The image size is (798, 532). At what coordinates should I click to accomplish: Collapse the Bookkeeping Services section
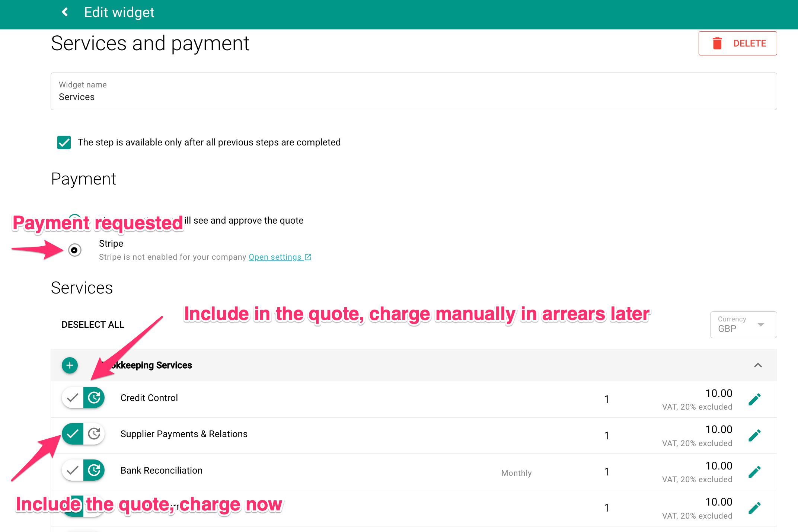pyautogui.click(x=757, y=365)
